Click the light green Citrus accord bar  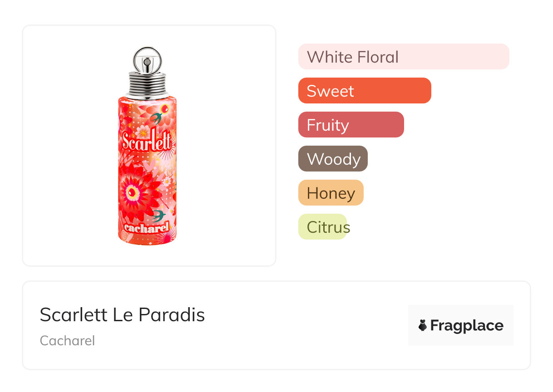tap(323, 227)
